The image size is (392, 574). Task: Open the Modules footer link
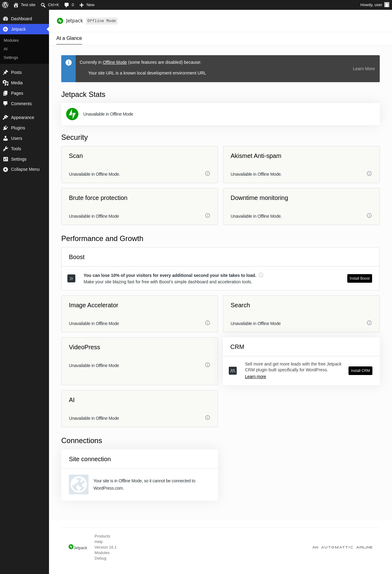pyautogui.click(x=102, y=553)
